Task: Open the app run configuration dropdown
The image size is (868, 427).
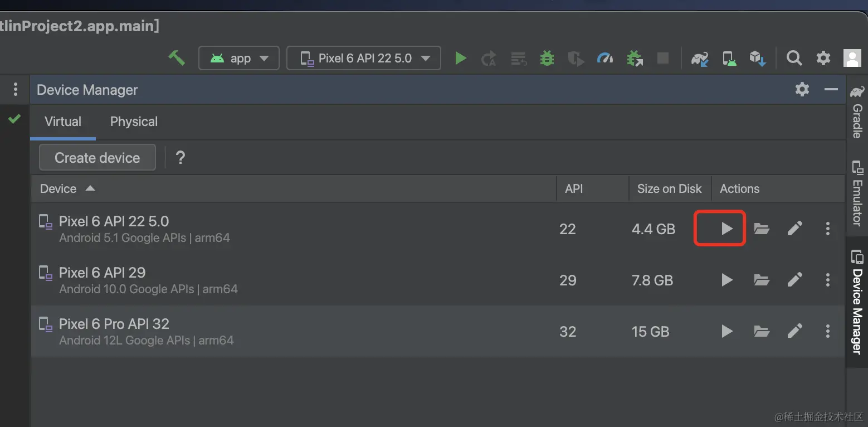Action: pos(239,58)
